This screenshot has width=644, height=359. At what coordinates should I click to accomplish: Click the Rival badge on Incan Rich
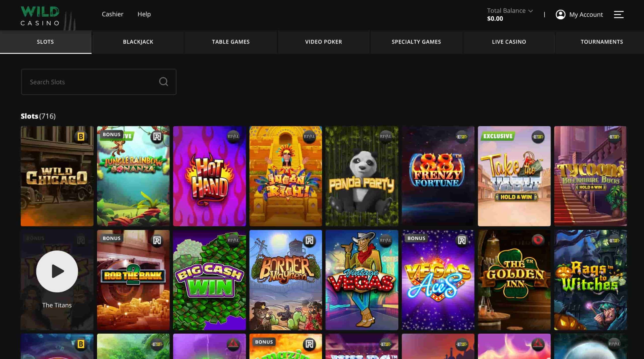[309, 137]
